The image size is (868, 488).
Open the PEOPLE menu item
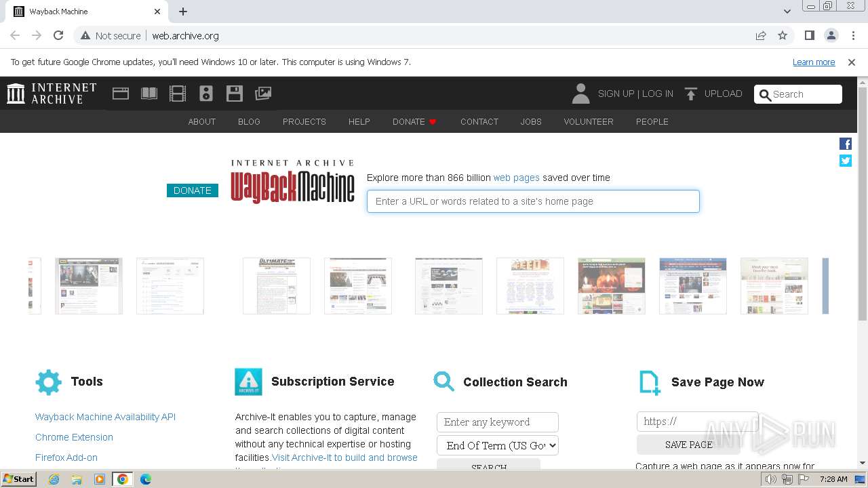[652, 122]
